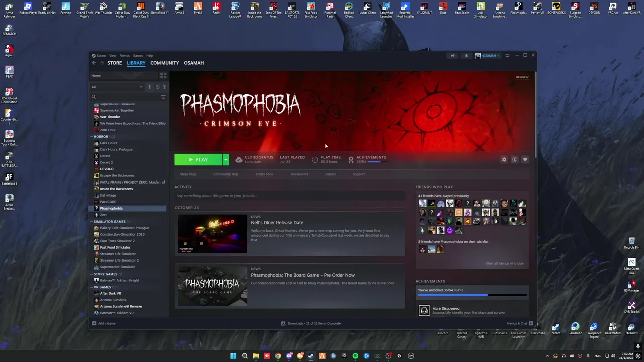Click the game info icon
644x362 pixels.
[515, 159]
